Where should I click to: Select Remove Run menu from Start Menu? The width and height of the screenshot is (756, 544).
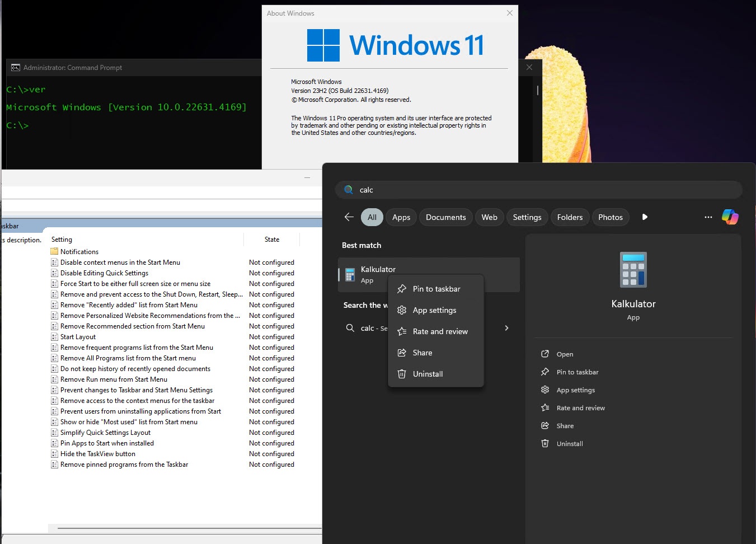tap(114, 379)
